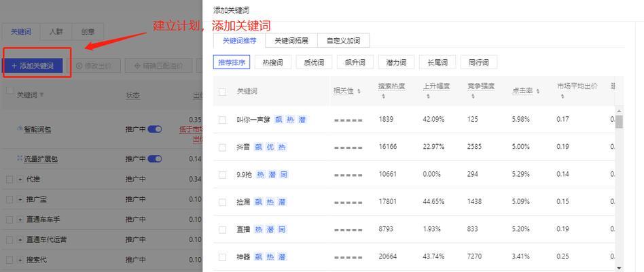Expand the 直通车代运营 keyword row
The image size is (644, 272).
pyautogui.click(x=20, y=239)
